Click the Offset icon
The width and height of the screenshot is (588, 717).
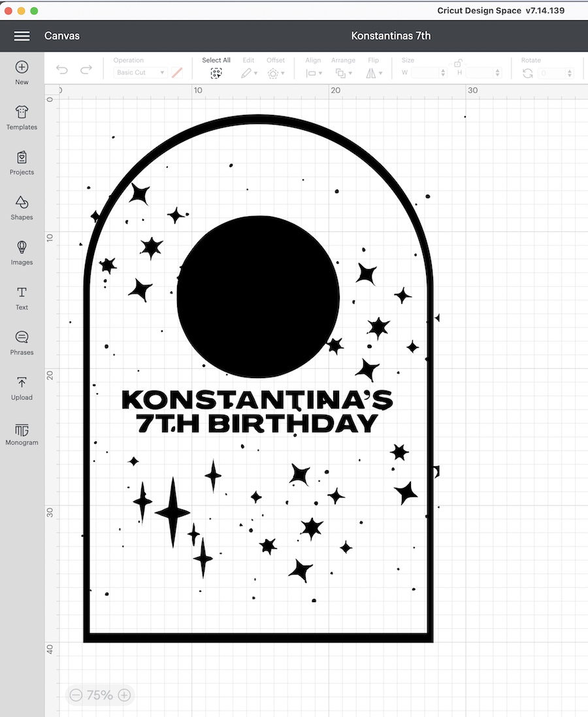point(273,73)
